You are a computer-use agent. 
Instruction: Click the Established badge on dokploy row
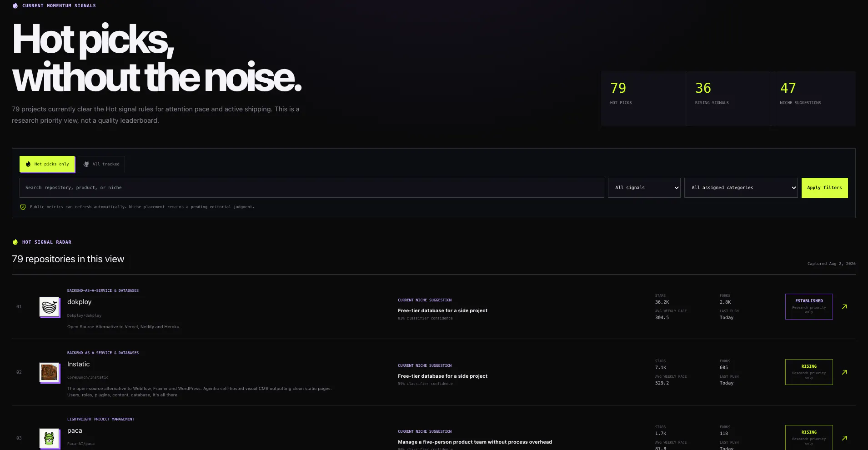click(809, 306)
